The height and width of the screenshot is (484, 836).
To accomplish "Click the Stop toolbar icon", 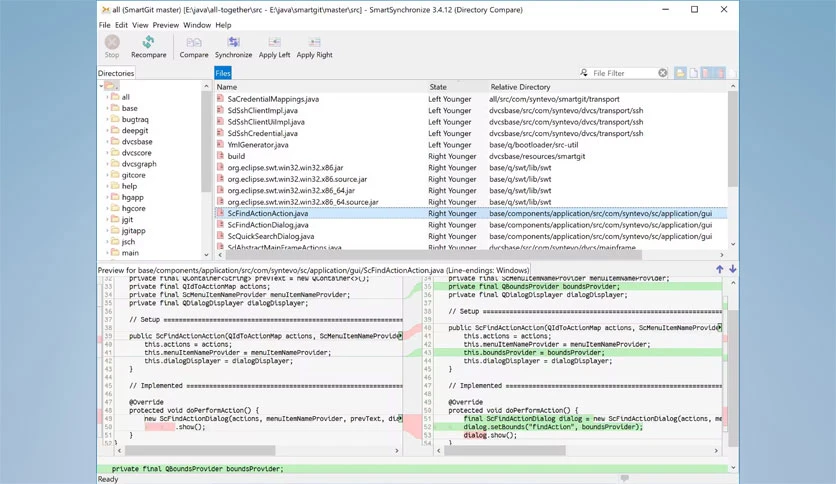I will point(112,42).
